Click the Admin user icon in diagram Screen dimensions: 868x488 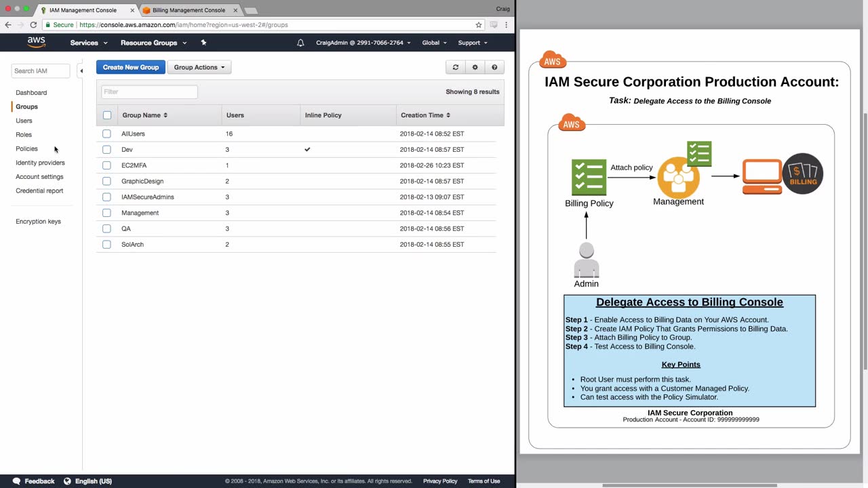click(587, 260)
